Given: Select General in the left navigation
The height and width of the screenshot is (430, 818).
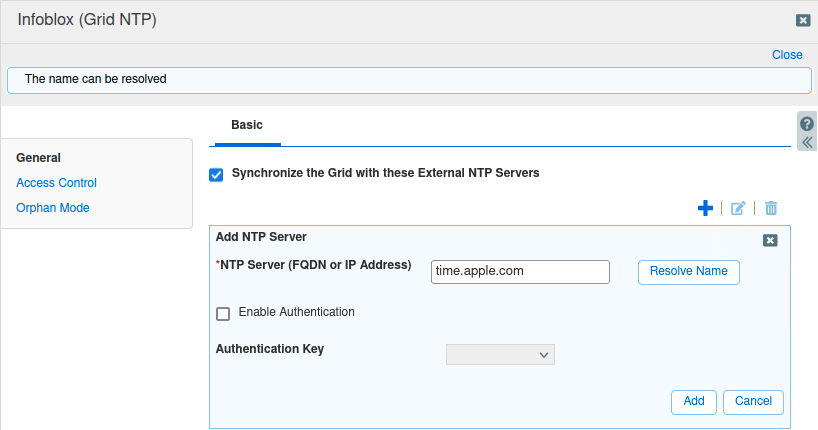Looking at the screenshot, I should (x=39, y=158).
